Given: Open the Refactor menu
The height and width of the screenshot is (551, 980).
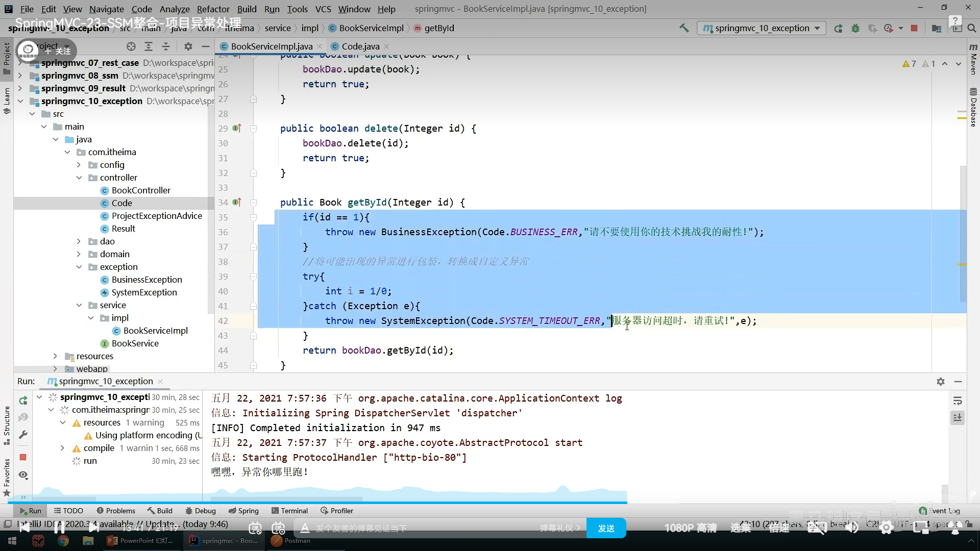Looking at the screenshot, I should click(213, 9).
